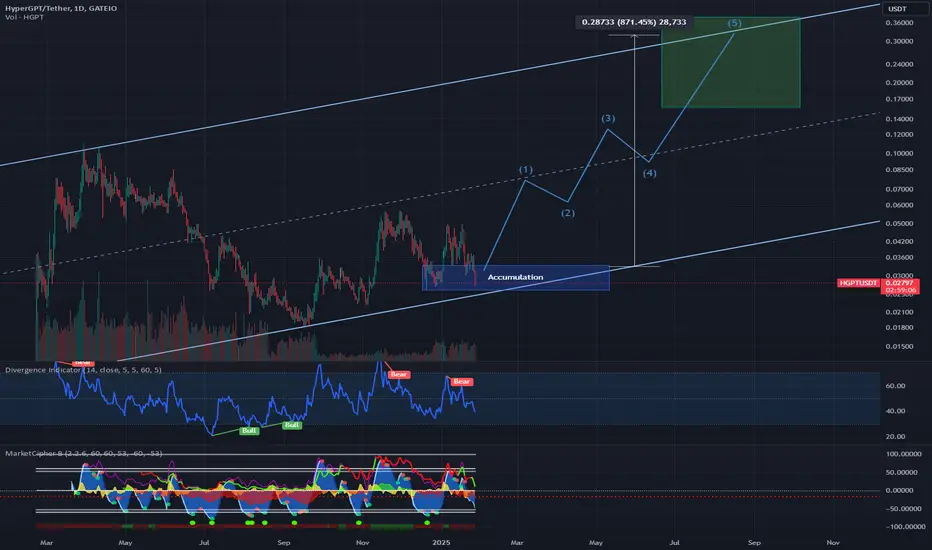932x550 pixels.
Task: Click the HGPTUSDT red symbol label
Action: pos(858,283)
